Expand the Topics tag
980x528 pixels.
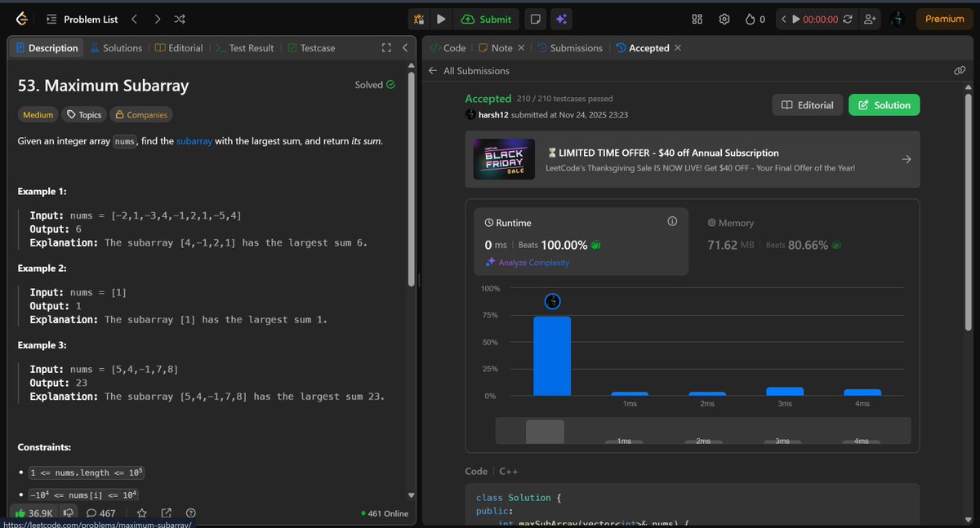[x=84, y=115]
